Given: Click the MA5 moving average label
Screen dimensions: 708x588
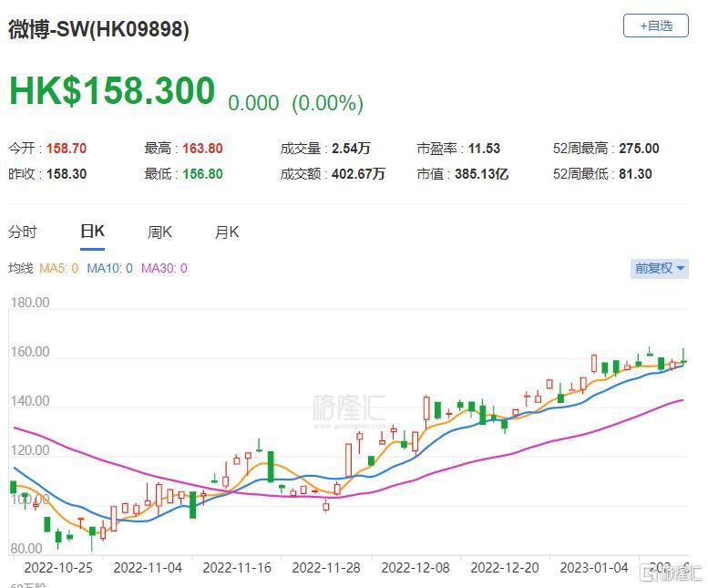Looking at the screenshot, I should click(58, 268).
